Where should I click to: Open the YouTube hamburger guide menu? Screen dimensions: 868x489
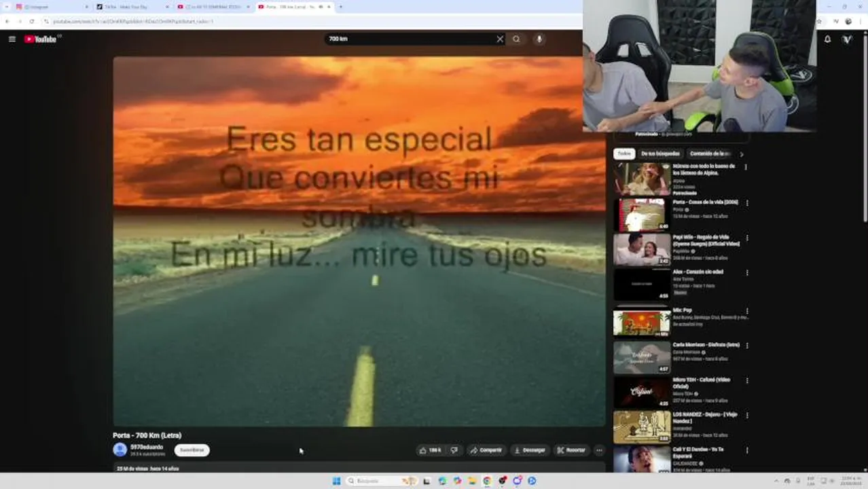pos(12,39)
